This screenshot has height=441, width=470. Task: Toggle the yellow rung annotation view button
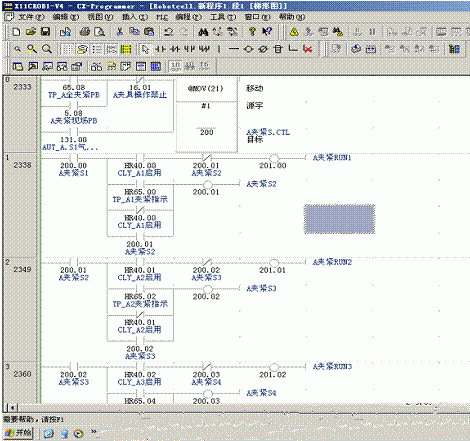click(x=126, y=49)
